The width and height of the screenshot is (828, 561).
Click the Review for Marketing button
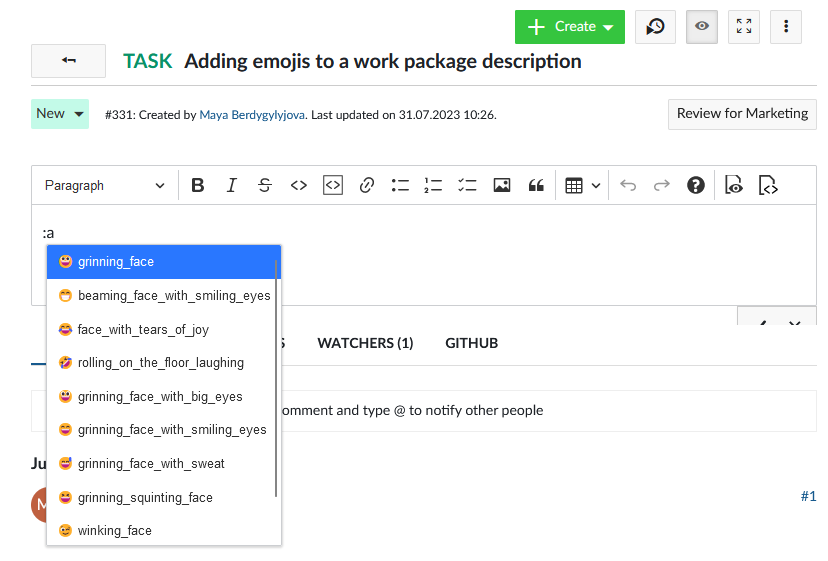click(742, 114)
